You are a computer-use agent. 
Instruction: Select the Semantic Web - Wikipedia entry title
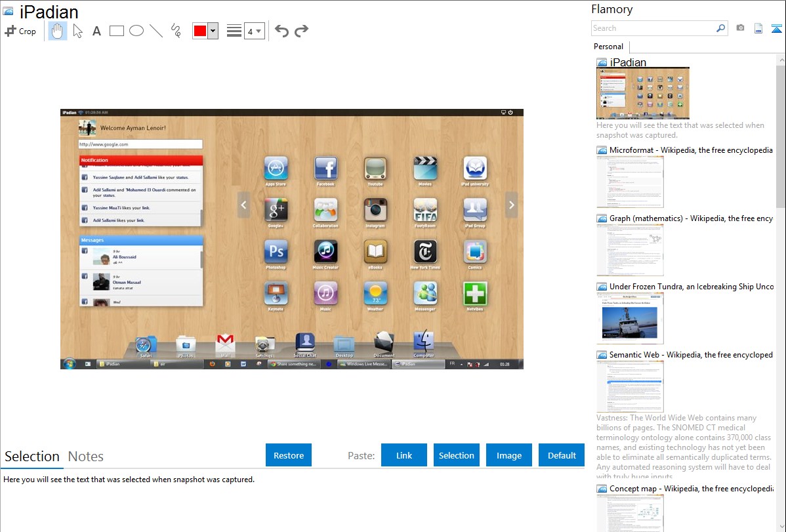coord(691,354)
